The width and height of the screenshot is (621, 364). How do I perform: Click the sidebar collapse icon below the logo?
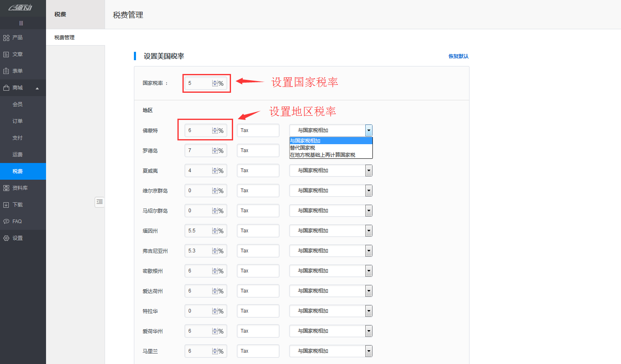tap(23, 23)
